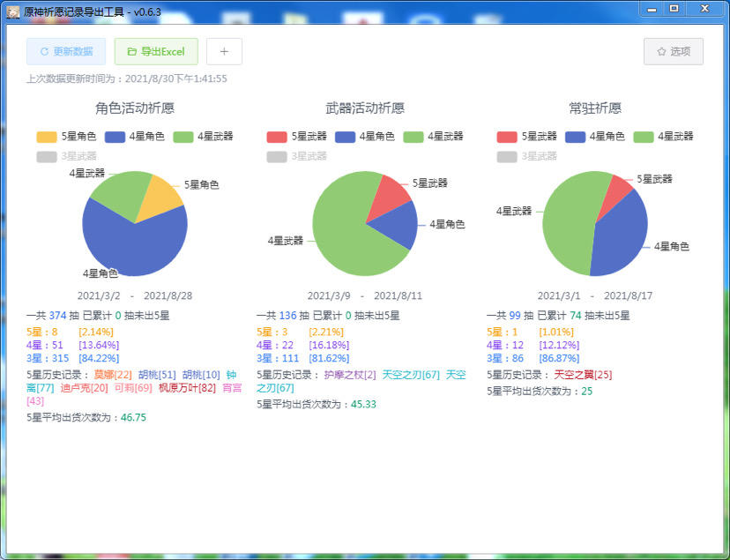Click the 角色活动祈愿 chart title
Image resolution: width=730 pixels, height=560 pixels.
pos(135,108)
